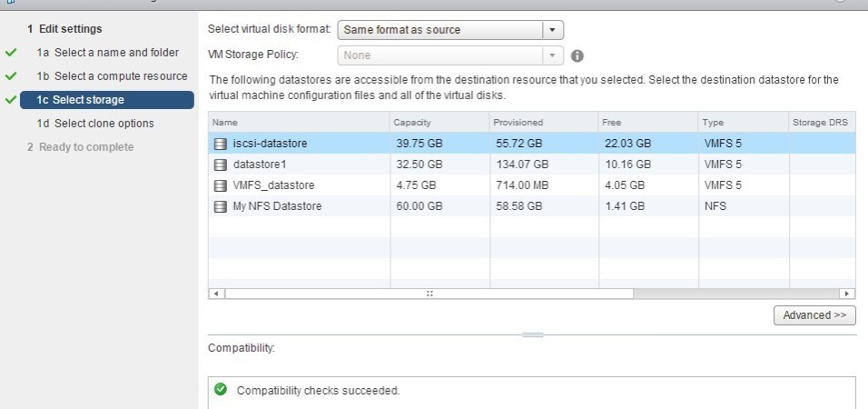Open the VM Storage Policy dropdown

tap(450, 55)
